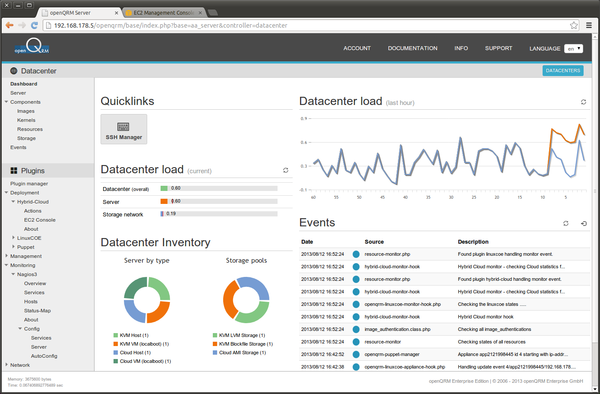Screen dimensions: 600x394
Task: Open Actions under Hybrid-Cloud
Action: pyautogui.click(x=33, y=211)
